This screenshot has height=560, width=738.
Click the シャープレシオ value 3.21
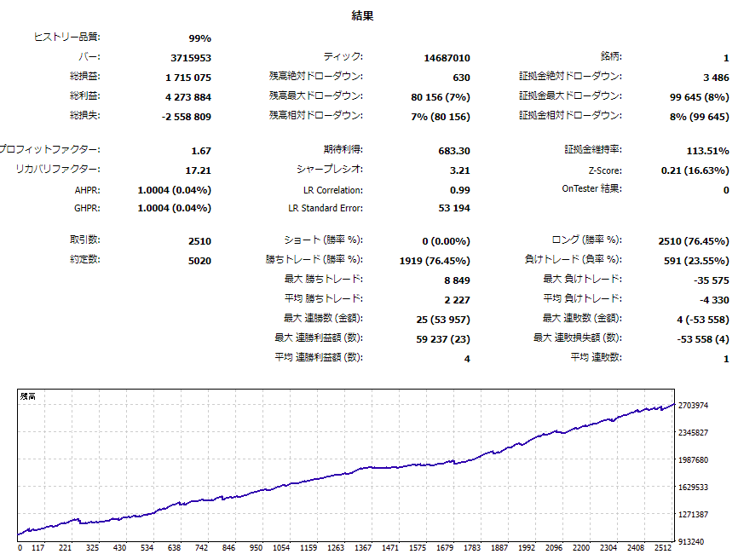coord(459,170)
